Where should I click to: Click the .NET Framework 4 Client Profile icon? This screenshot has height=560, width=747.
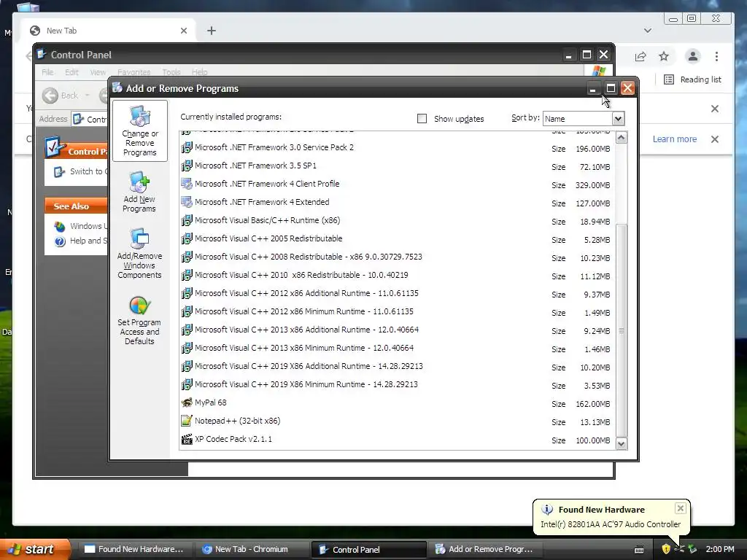coord(187,184)
